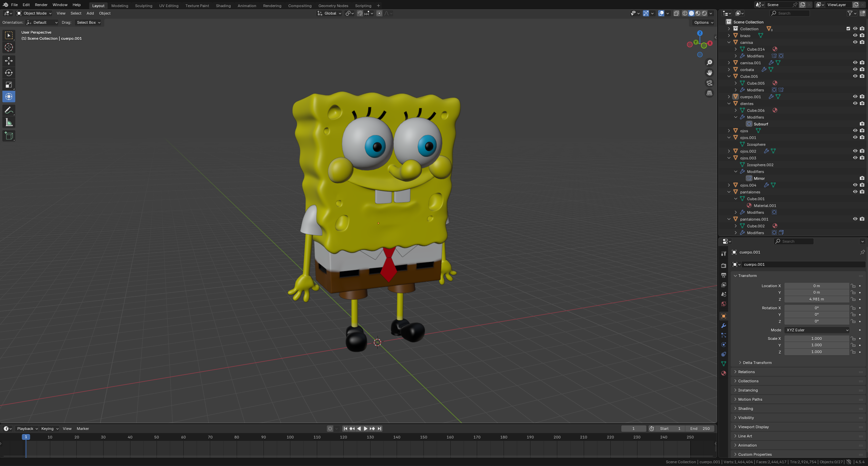Open the World properties tab icon
The image size is (868, 466).
tap(724, 304)
